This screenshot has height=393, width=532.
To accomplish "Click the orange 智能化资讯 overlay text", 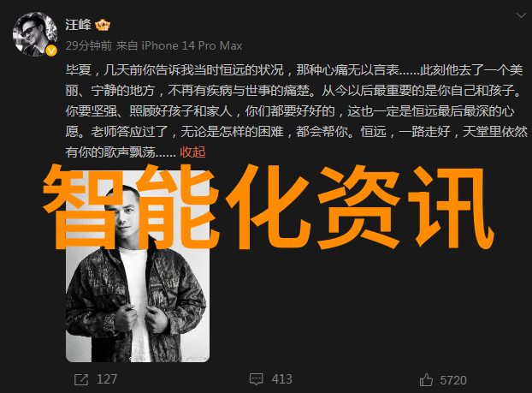I will [x=268, y=207].
